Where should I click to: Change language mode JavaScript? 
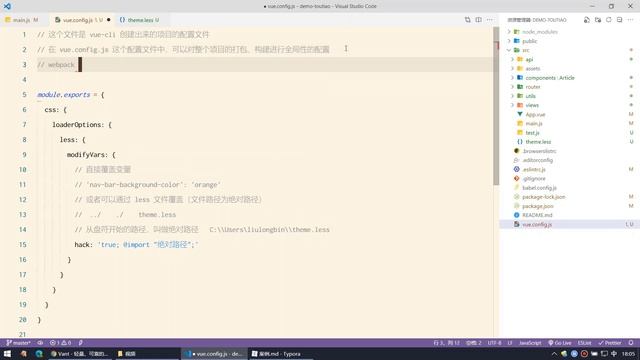(530, 343)
